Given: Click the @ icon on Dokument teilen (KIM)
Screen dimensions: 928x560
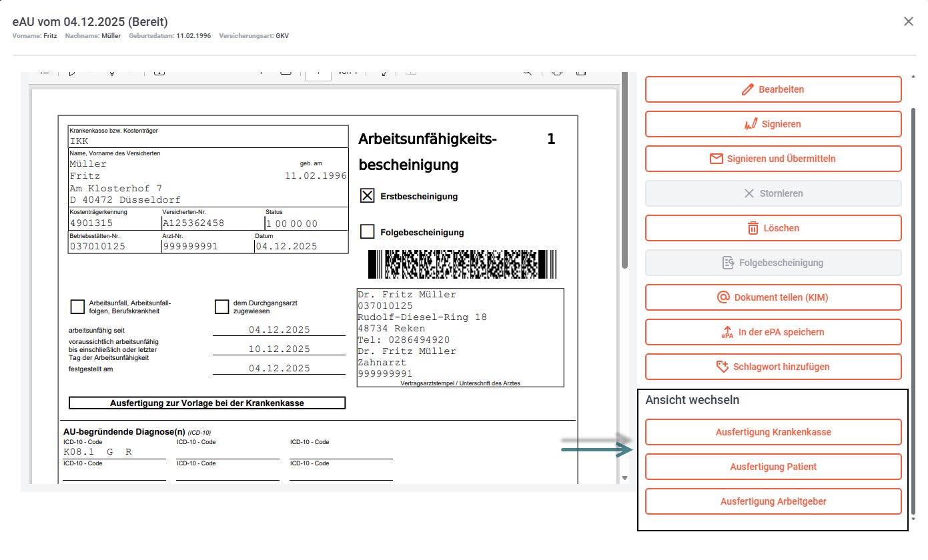Looking at the screenshot, I should tap(723, 297).
